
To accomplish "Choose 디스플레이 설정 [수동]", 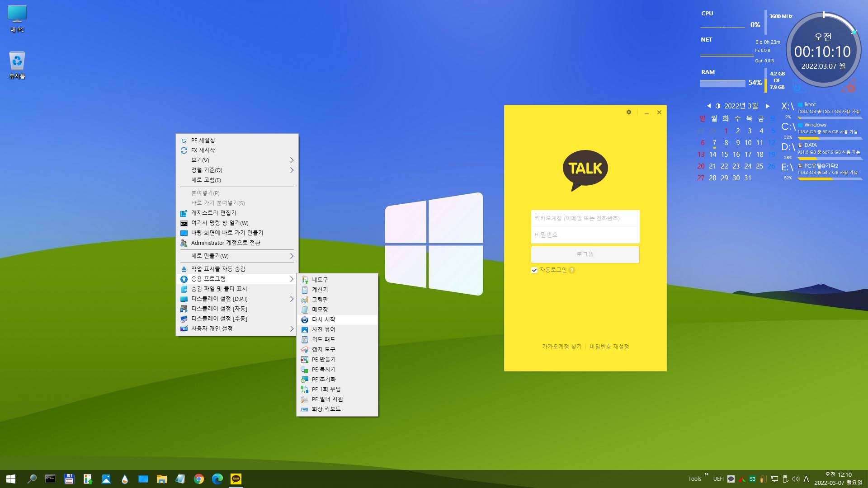I will click(x=237, y=319).
